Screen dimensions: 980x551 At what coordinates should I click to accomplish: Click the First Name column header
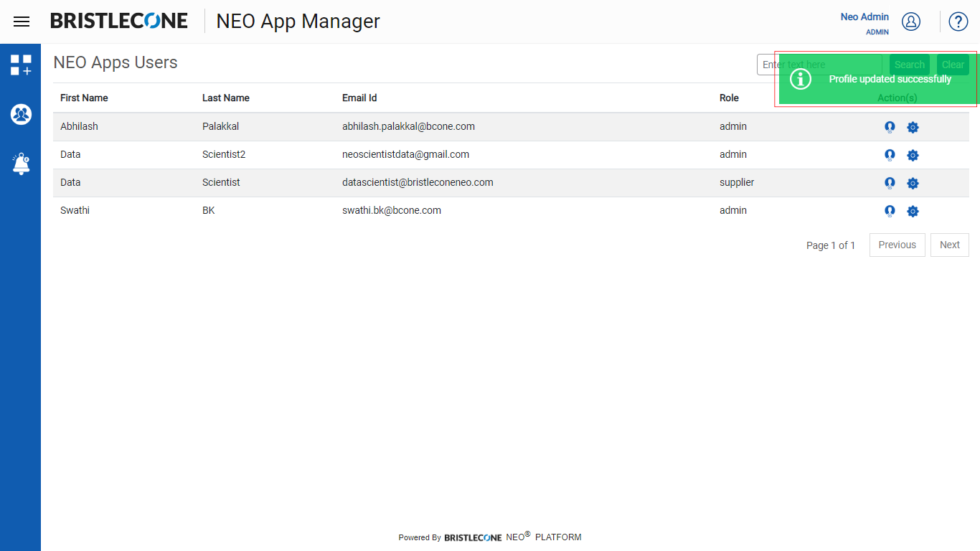pos(84,98)
